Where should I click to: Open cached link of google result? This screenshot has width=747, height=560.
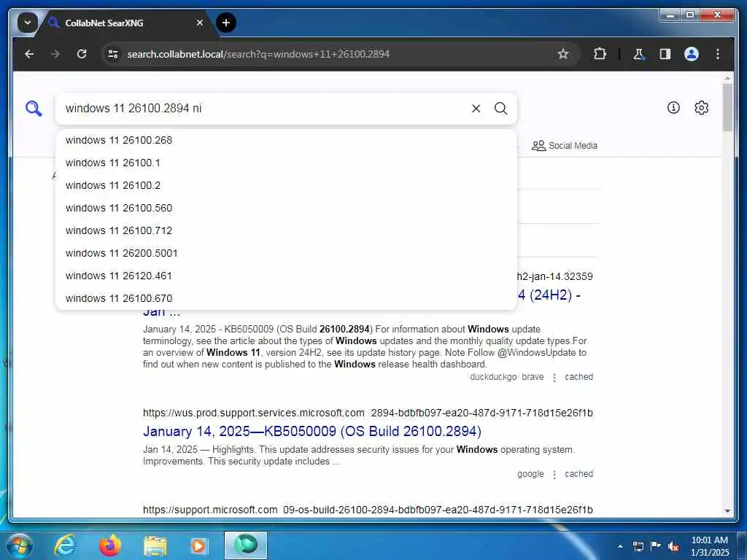coord(578,474)
